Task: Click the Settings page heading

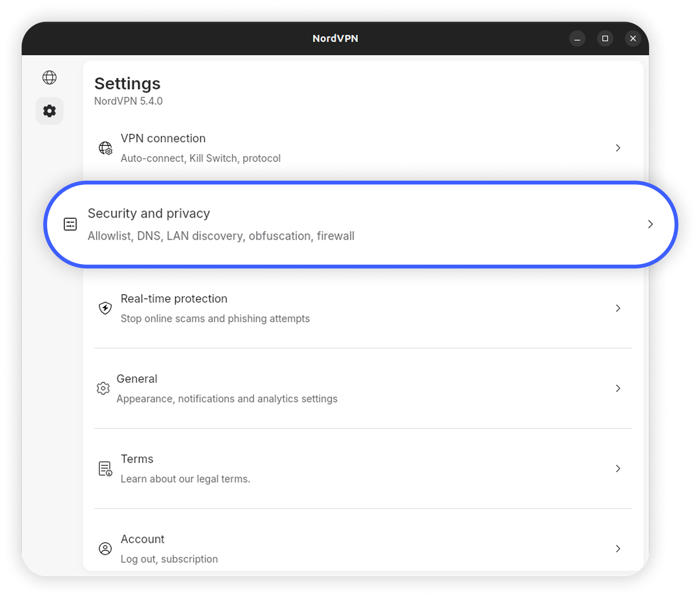Action: tap(127, 83)
